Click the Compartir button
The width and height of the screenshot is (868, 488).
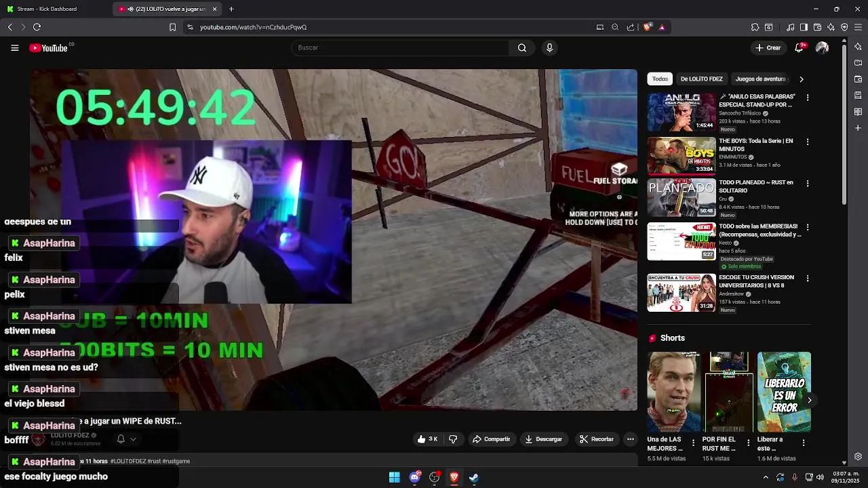point(491,439)
